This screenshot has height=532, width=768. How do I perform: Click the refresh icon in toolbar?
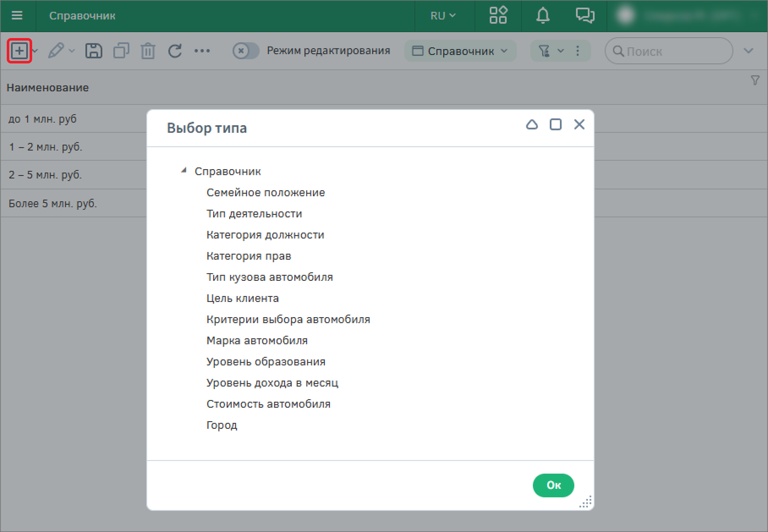click(175, 51)
